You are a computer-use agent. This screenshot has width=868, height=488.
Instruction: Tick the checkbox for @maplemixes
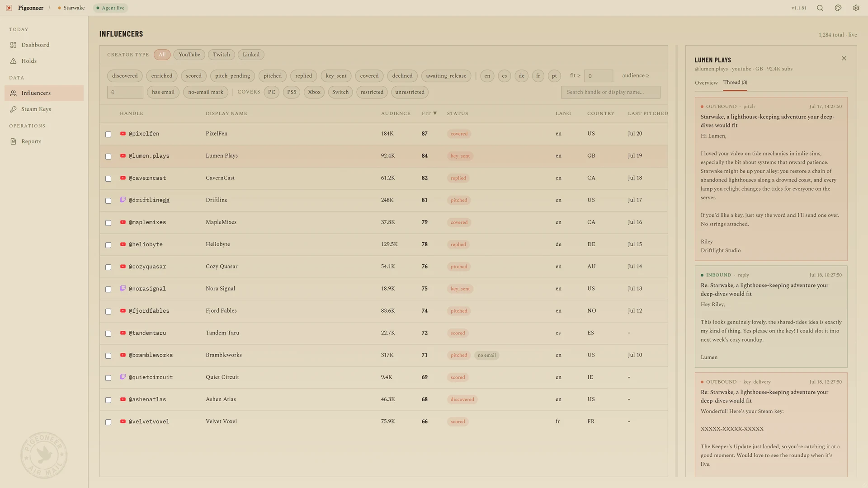pos(108,223)
